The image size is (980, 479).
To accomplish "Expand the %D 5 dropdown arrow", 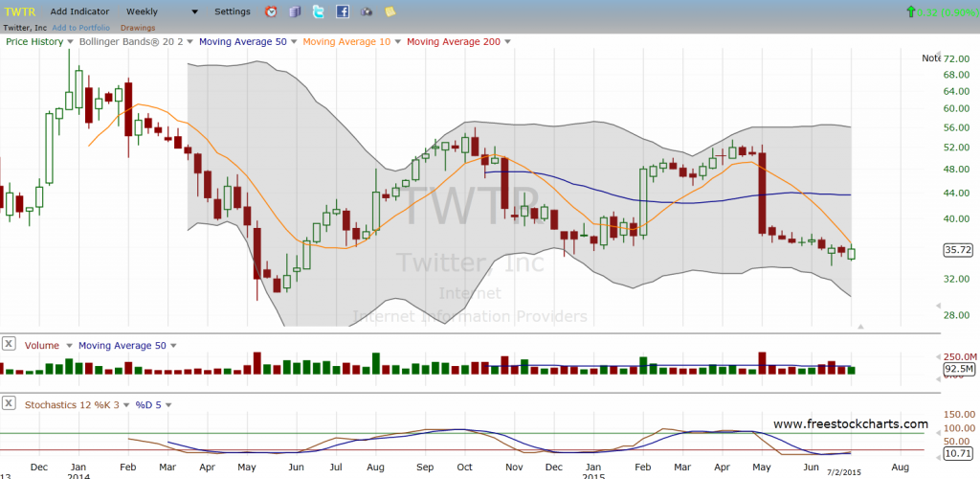I will point(168,404).
